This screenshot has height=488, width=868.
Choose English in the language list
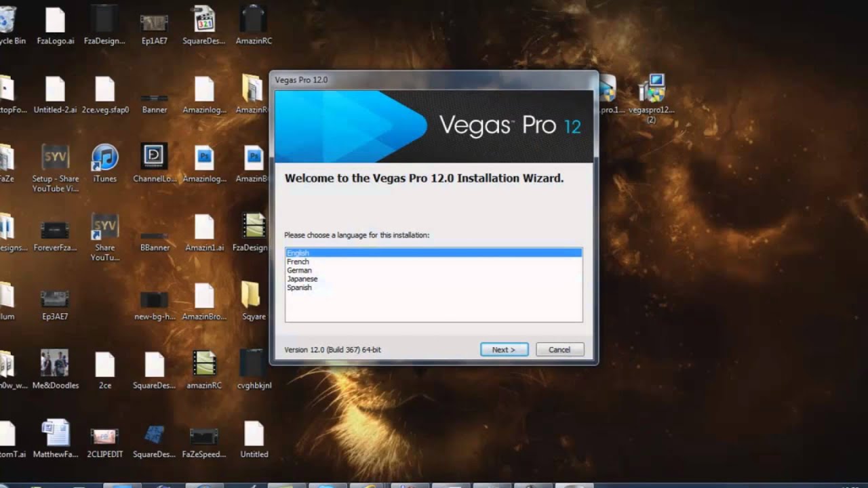[x=433, y=253]
